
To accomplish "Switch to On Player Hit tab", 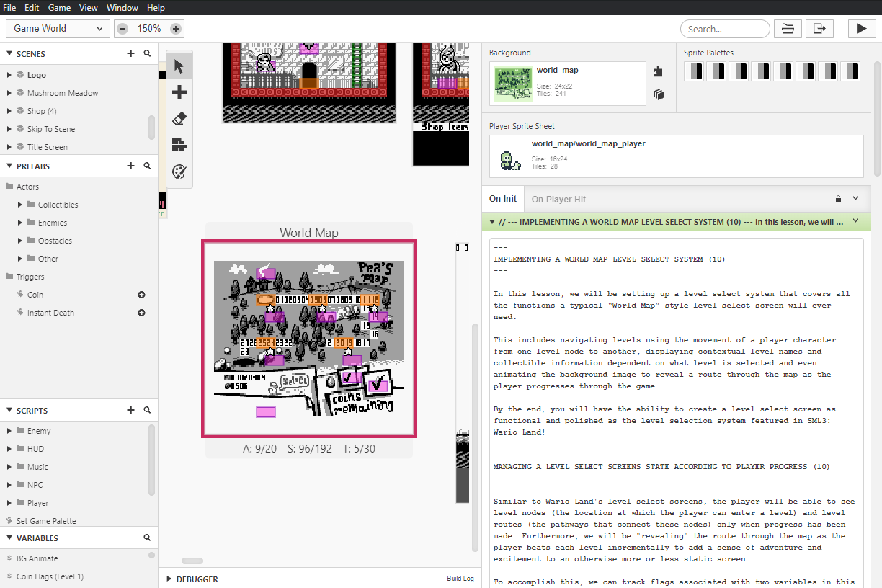I will pos(558,199).
